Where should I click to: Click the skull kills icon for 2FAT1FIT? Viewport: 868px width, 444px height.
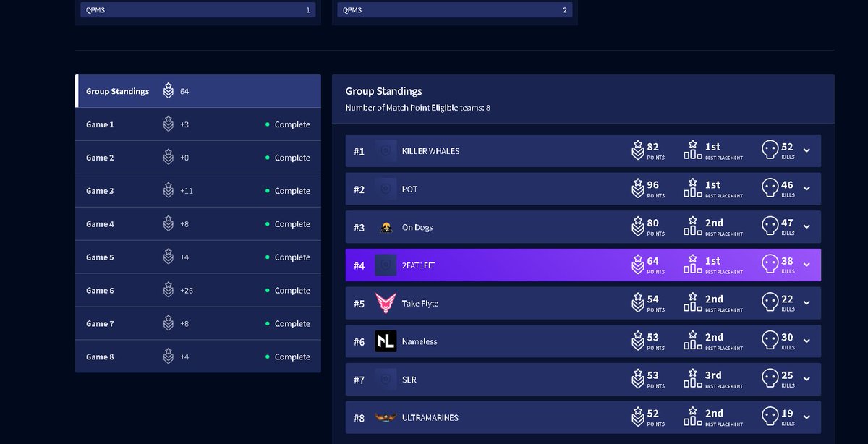(770, 265)
